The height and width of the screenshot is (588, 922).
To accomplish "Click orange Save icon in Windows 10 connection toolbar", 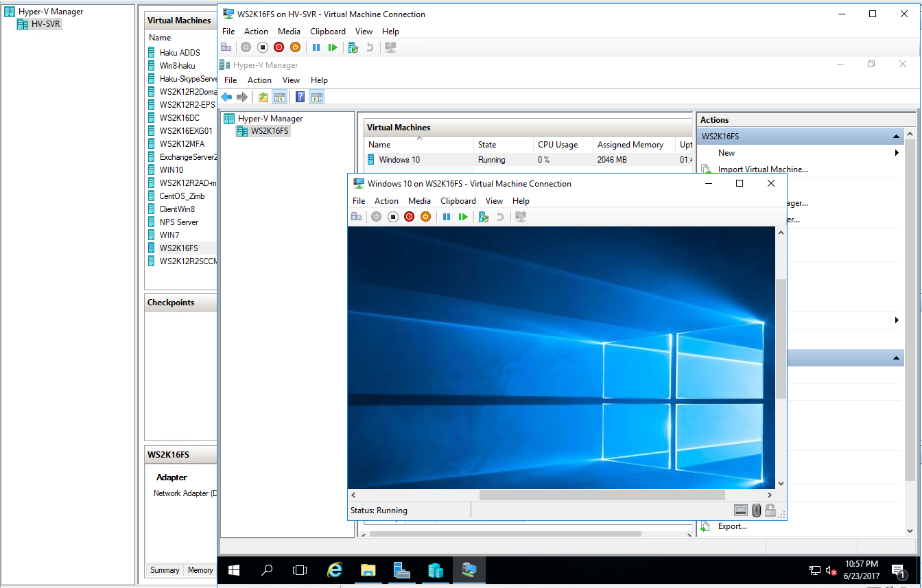I will tap(425, 217).
